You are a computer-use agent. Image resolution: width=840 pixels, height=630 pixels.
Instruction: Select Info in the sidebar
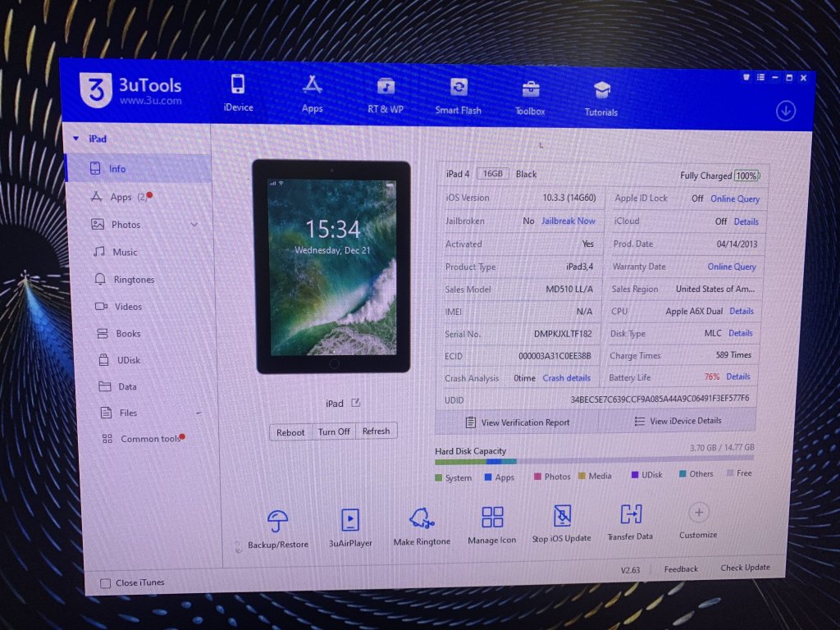pos(138,169)
